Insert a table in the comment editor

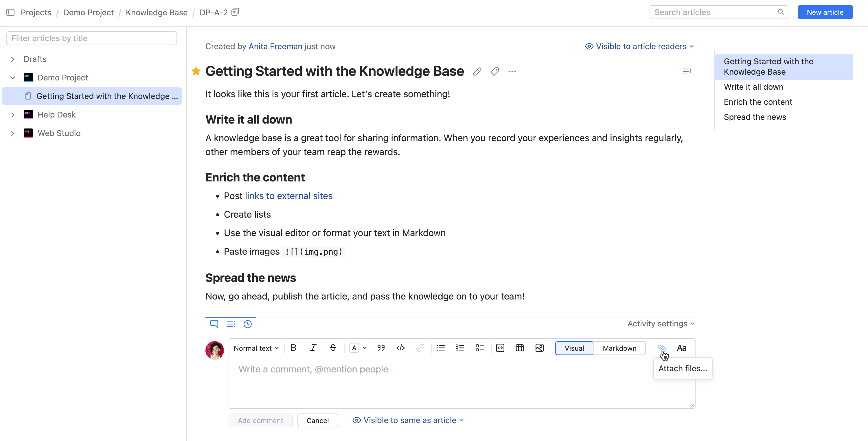pos(520,348)
